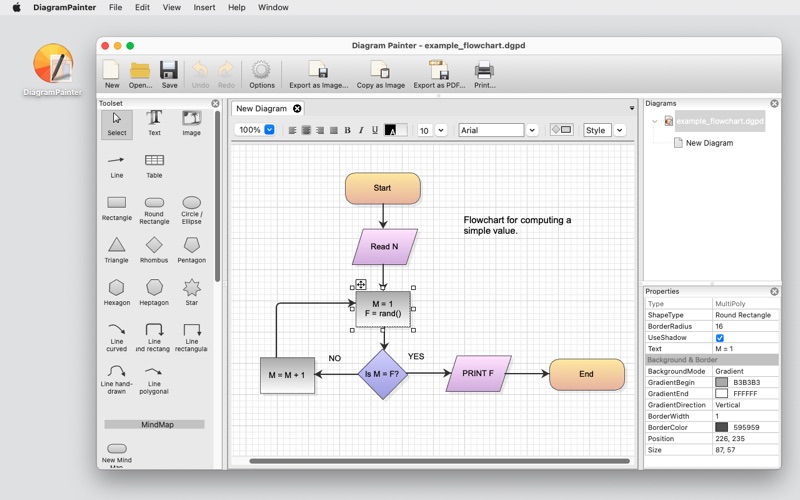The height and width of the screenshot is (500, 800).
Task: Save the diagram with Save icon
Action: pos(169,74)
